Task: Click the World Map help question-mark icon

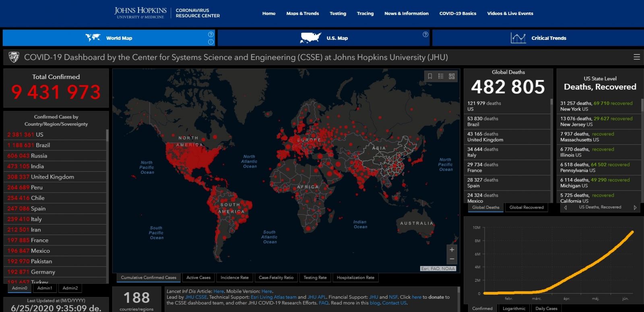Action: [211, 34]
